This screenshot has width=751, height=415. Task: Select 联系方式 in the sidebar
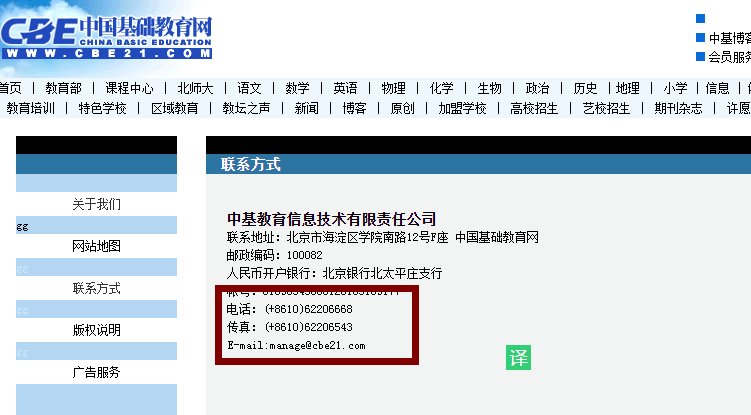(x=96, y=288)
